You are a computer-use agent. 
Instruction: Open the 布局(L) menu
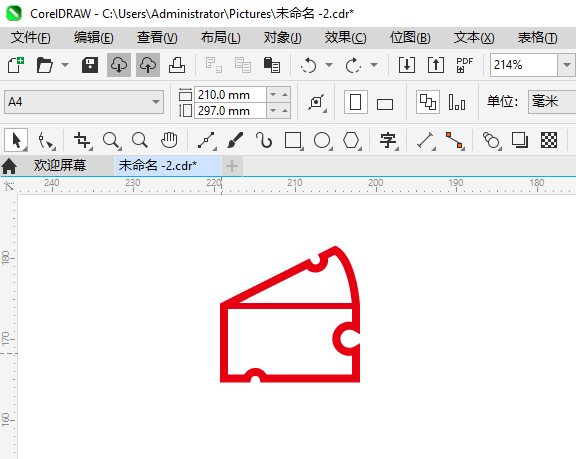pos(220,37)
